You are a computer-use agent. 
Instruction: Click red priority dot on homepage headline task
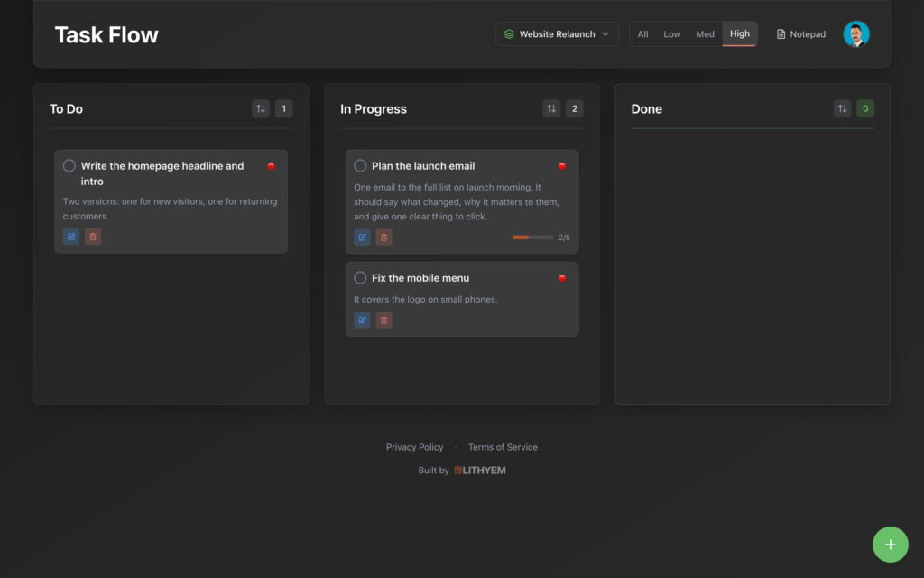click(x=271, y=166)
